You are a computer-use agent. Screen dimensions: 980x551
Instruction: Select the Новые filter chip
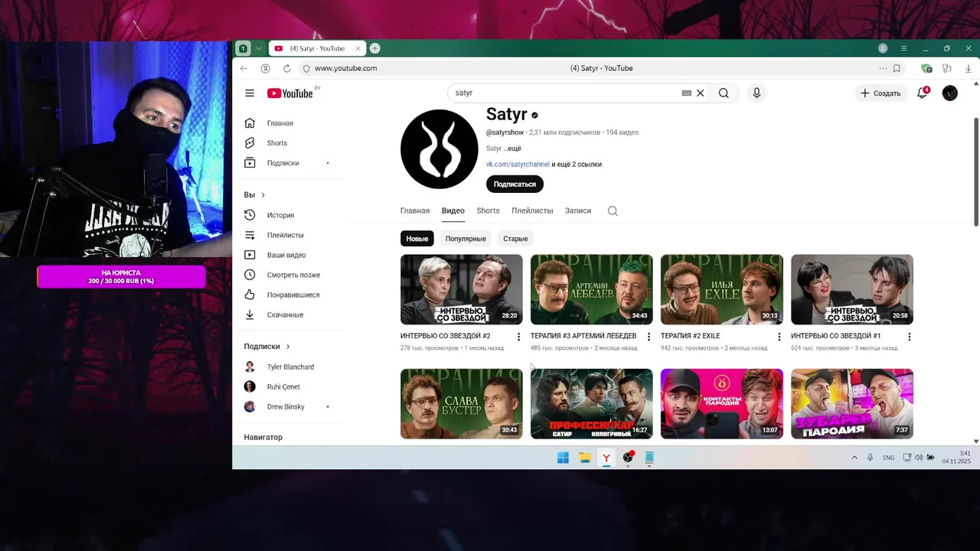tap(417, 239)
